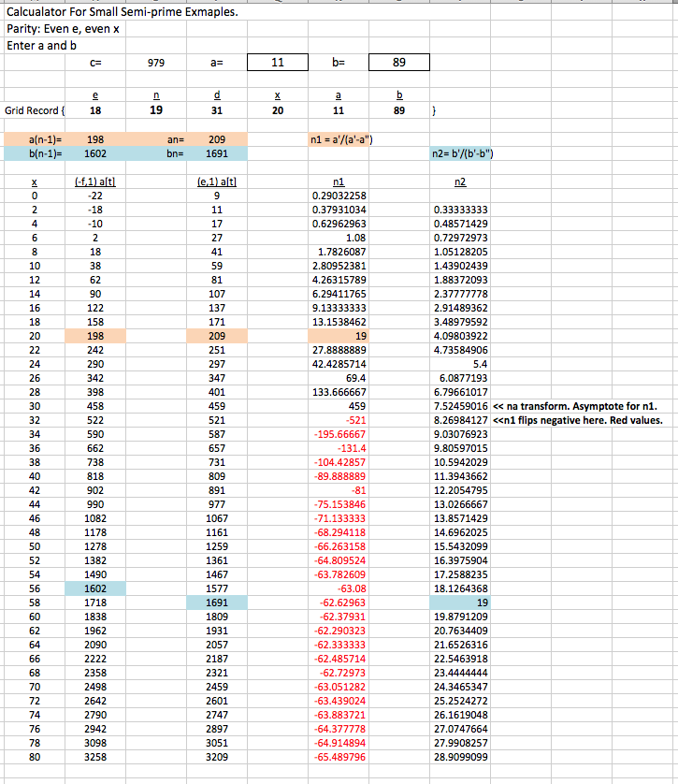
Task: Select the n2 value 5.4
Action: click(460, 364)
